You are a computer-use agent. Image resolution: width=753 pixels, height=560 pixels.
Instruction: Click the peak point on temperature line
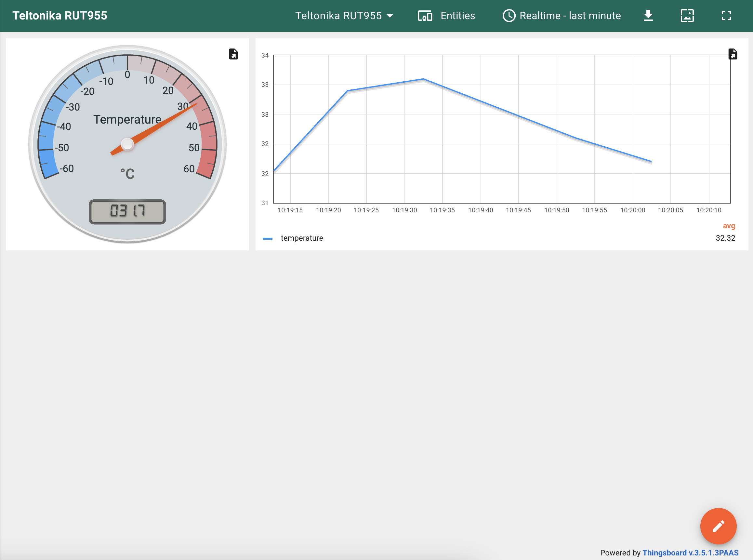423,79
